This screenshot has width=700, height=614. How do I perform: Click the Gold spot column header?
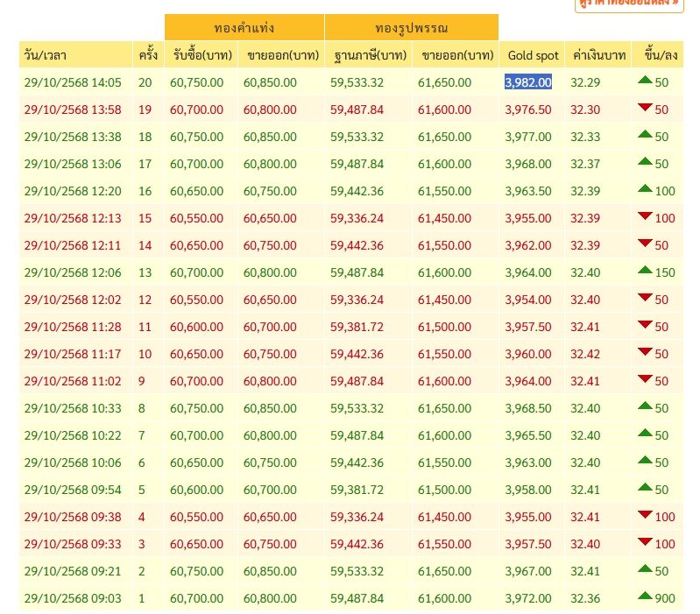click(x=532, y=55)
